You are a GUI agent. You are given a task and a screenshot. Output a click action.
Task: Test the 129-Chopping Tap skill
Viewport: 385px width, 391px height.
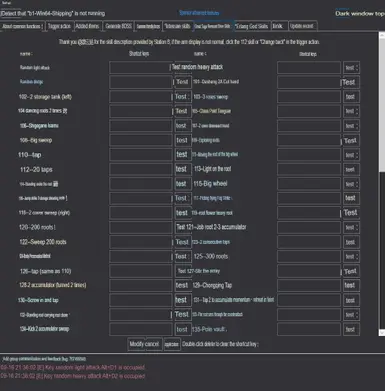pos(351,285)
